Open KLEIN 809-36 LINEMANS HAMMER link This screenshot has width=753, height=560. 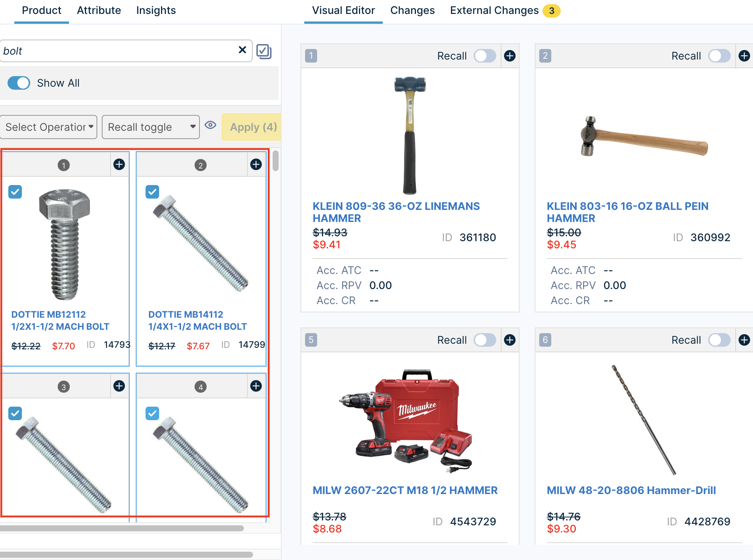[396, 212]
